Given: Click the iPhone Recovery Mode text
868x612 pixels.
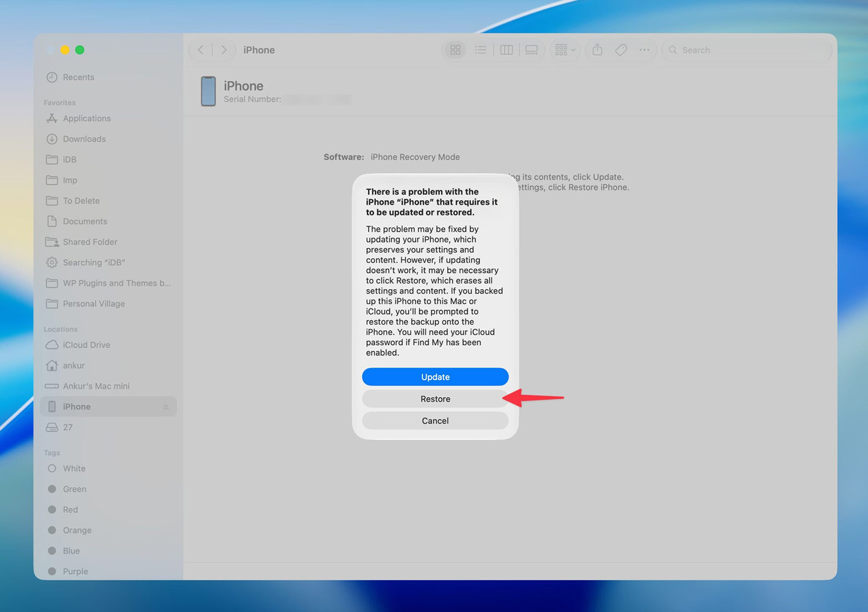Looking at the screenshot, I should [415, 157].
